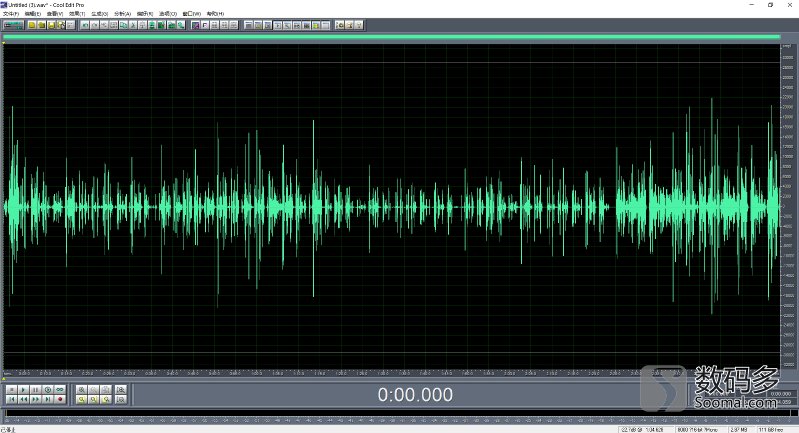Click the Open file folder icon
The height and width of the screenshot is (433, 799).
pos(42,25)
